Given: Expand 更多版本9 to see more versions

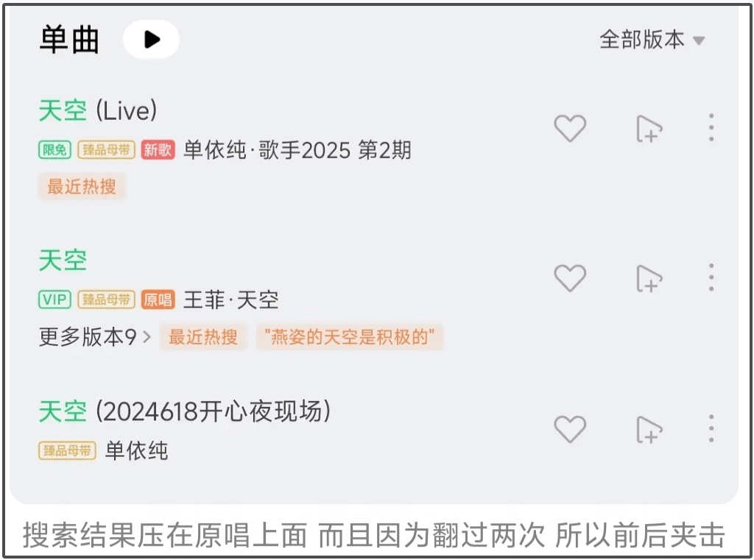Looking at the screenshot, I should point(95,337).
